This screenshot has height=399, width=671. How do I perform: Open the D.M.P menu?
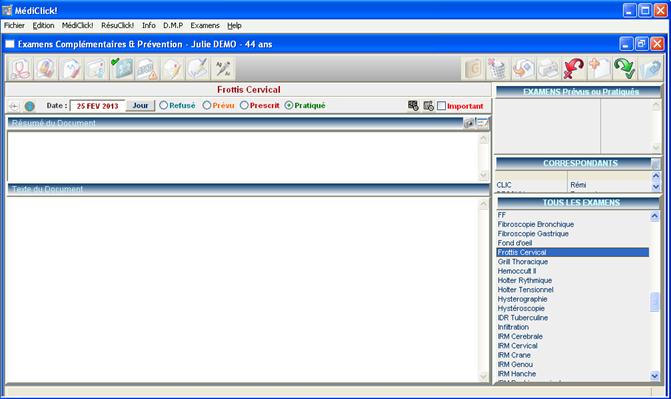coord(173,26)
